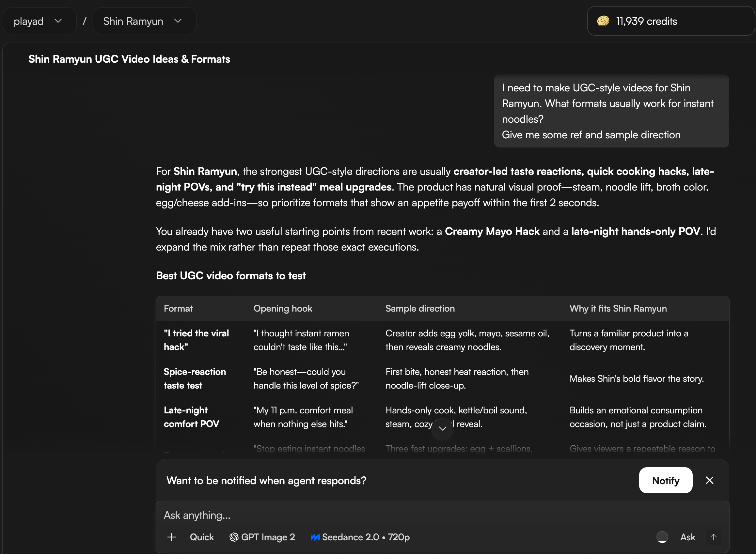Open the GPT Image 2 model selector
Viewport: 756px width, 554px height.
tap(262, 537)
